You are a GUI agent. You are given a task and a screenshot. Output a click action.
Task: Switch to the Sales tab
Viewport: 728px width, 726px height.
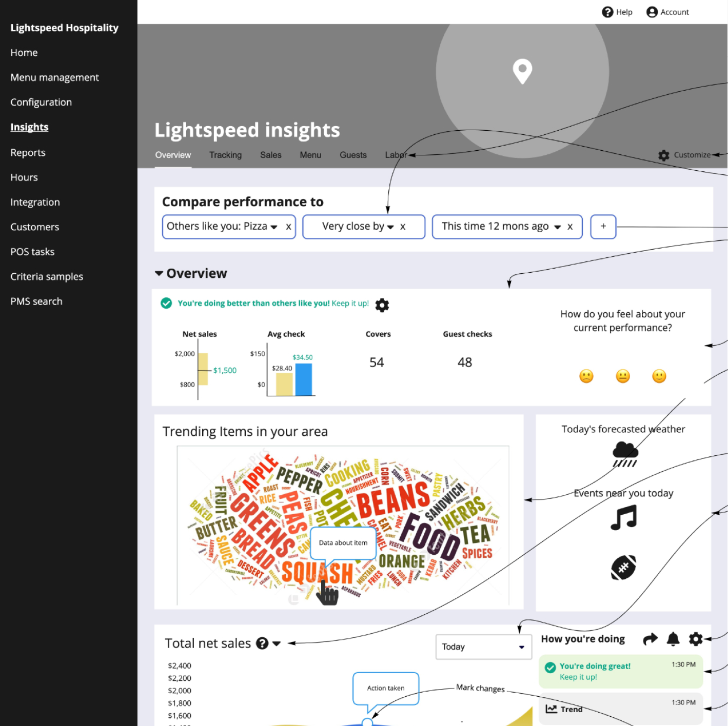[271, 155]
